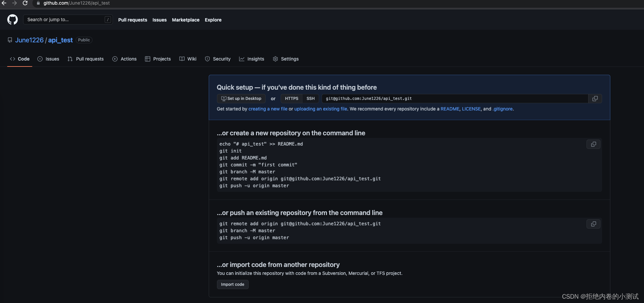
Task: Open the repository Pull requests tab
Action: 86,59
